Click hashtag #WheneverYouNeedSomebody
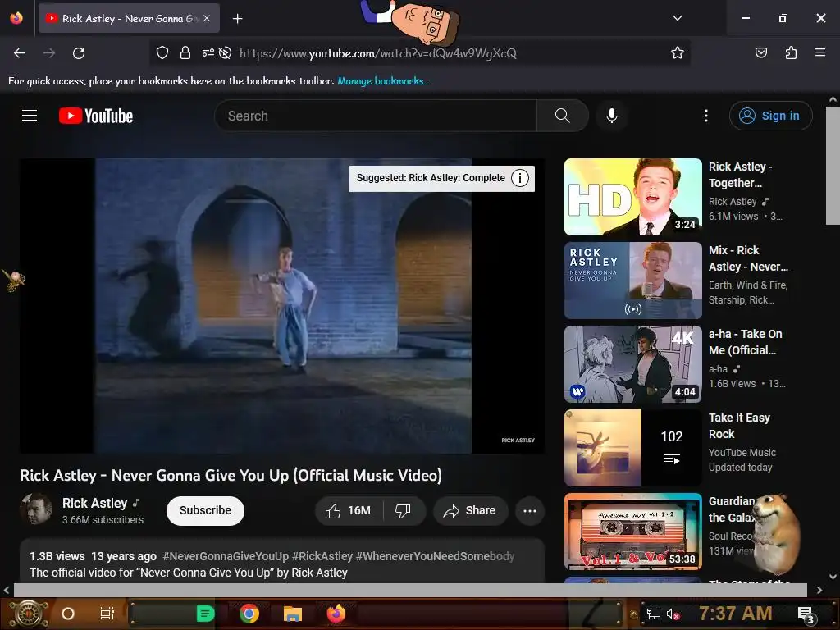The height and width of the screenshot is (630, 840). pyautogui.click(x=435, y=556)
